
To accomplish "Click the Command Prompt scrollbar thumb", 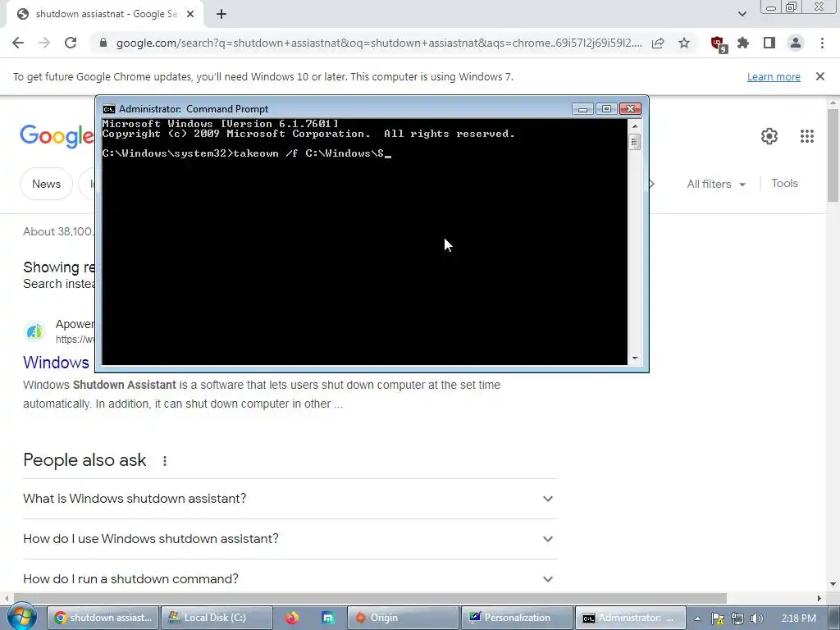I will point(634,142).
